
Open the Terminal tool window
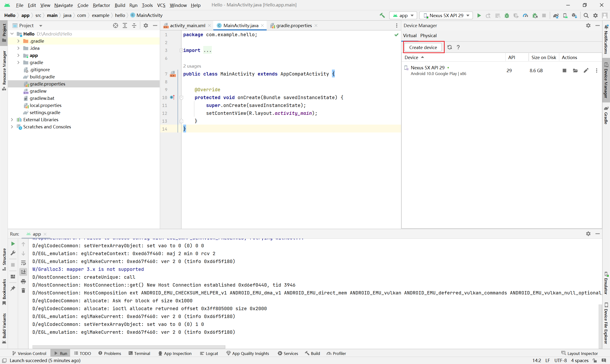[139, 353]
